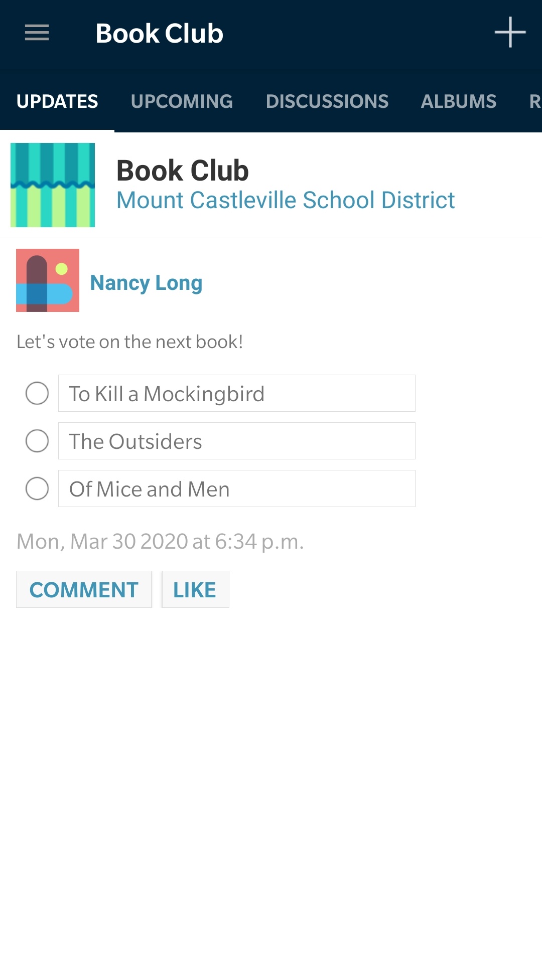The width and height of the screenshot is (542, 980).
Task: Tap the Of Mice and Men option box
Action: [x=236, y=488]
